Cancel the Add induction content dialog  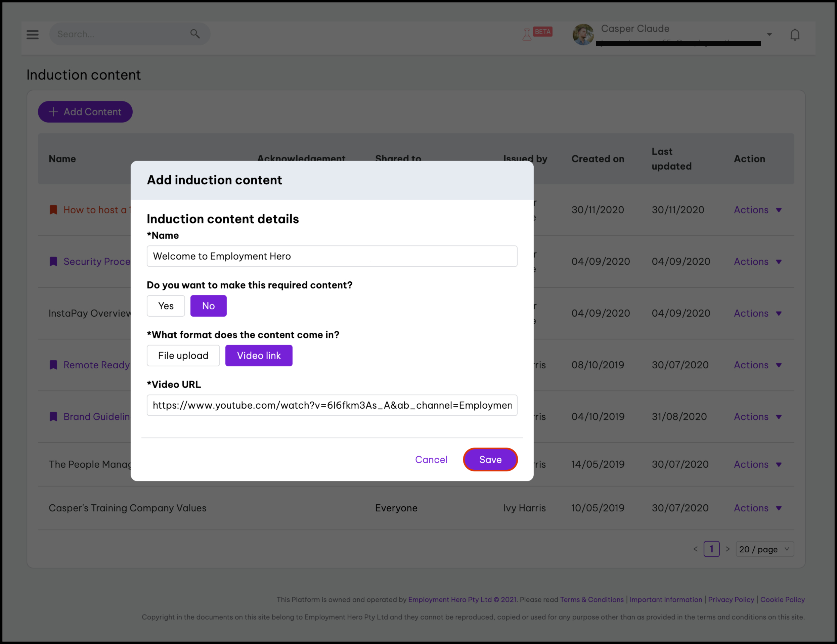click(431, 459)
